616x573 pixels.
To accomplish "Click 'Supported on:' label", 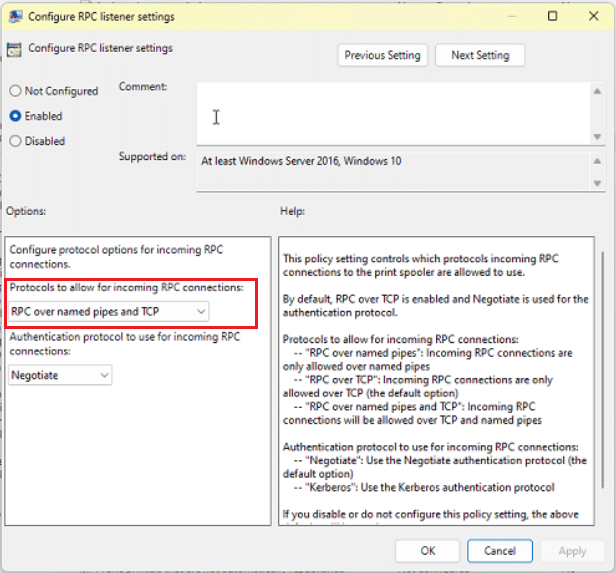I will point(152,156).
